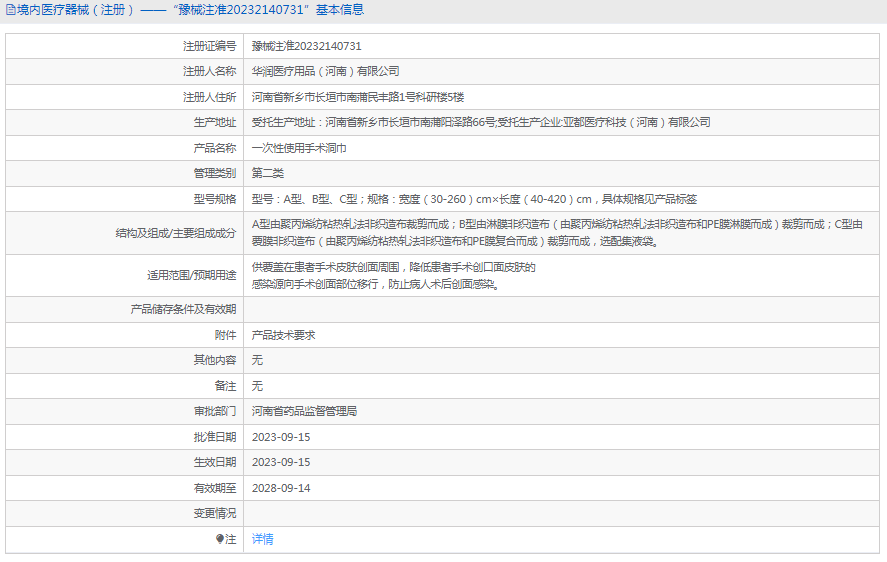Select product name 一次性使用手术洞巾

point(299,148)
